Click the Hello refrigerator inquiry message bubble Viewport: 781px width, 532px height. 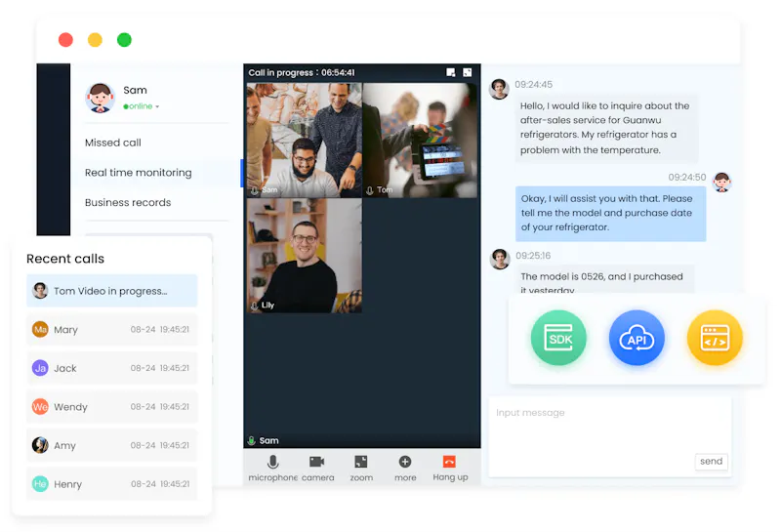point(606,129)
